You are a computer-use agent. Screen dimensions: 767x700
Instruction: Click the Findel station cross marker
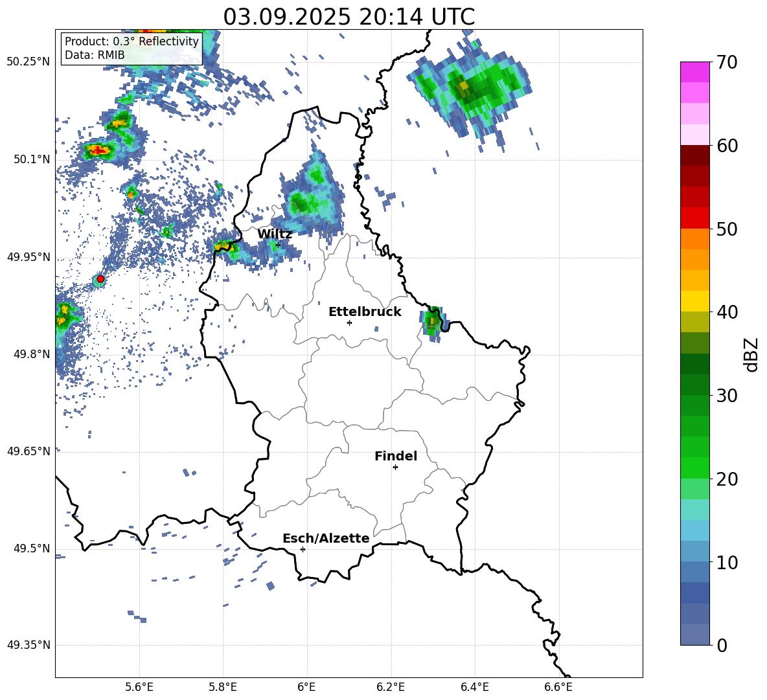(395, 468)
